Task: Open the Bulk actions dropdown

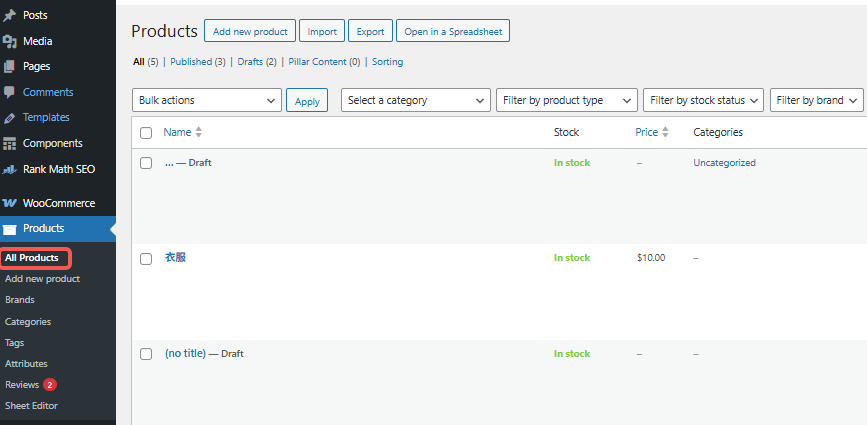Action: (x=207, y=100)
